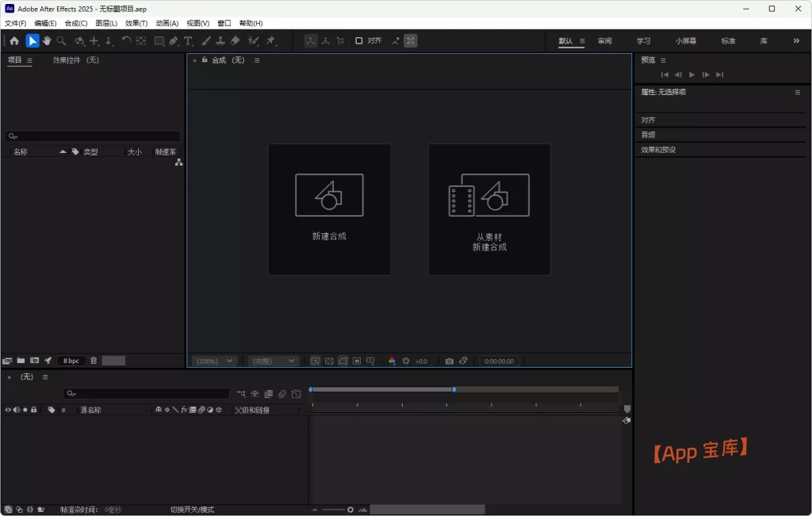Click the Home icon in toolbar
This screenshot has height=516, width=812.
point(14,41)
